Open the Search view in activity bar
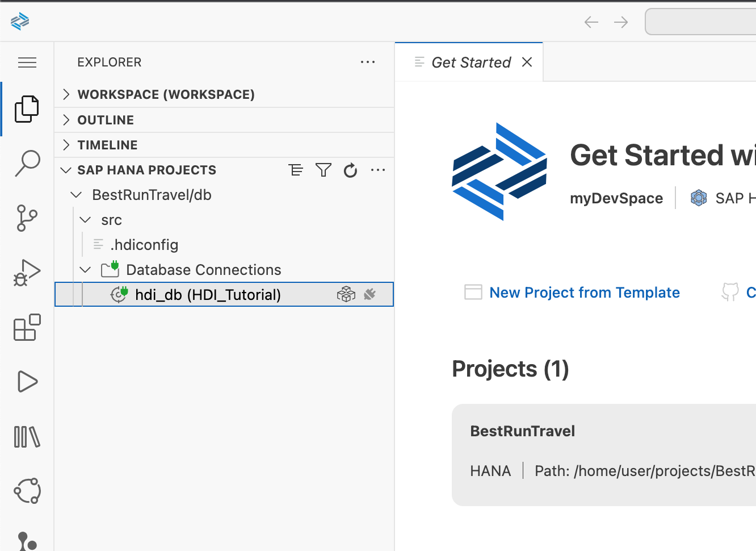The image size is (756, 551). 27,163
